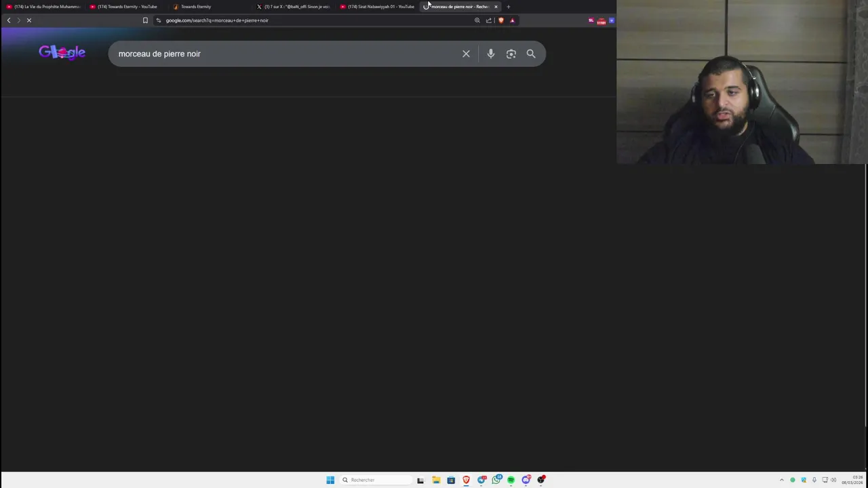Open File Explorer from the taskbar

click(x=436, y=480)
